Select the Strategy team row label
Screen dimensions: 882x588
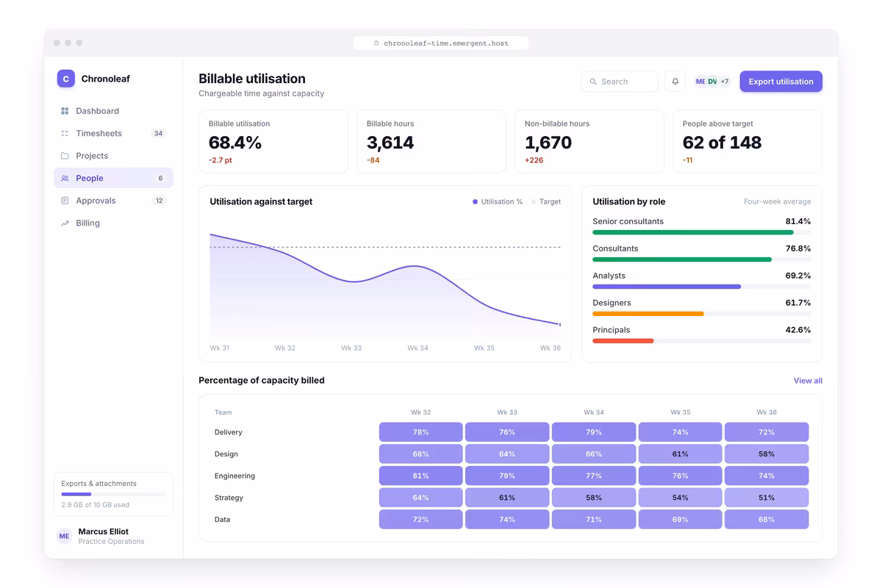tap(229, 498)
